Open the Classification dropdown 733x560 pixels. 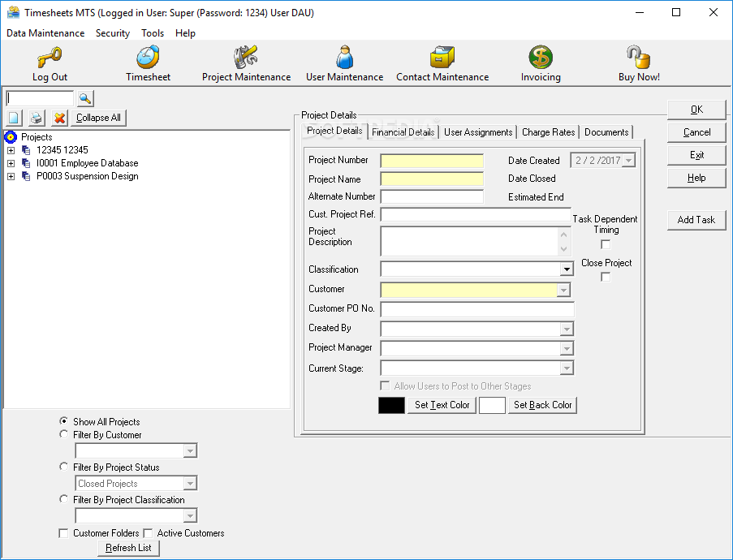click(567, 269)
